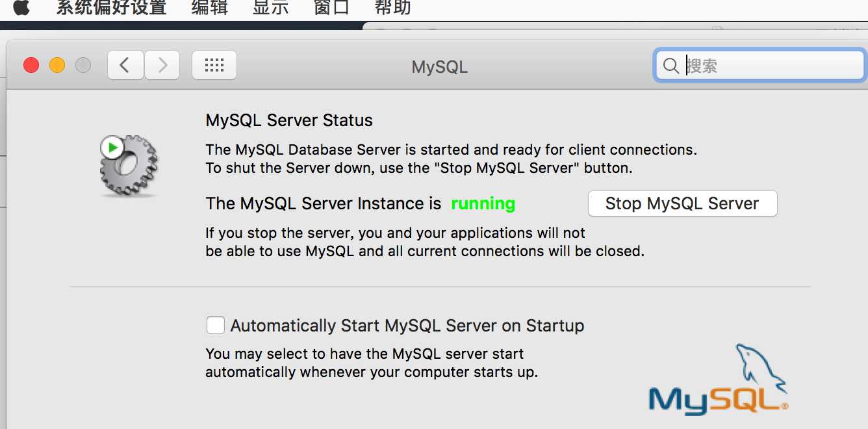Viewport: 868px width, 429px height.
Task: Enable Automatically Start MySQL Server on Startup
Action: click(216, 325)
